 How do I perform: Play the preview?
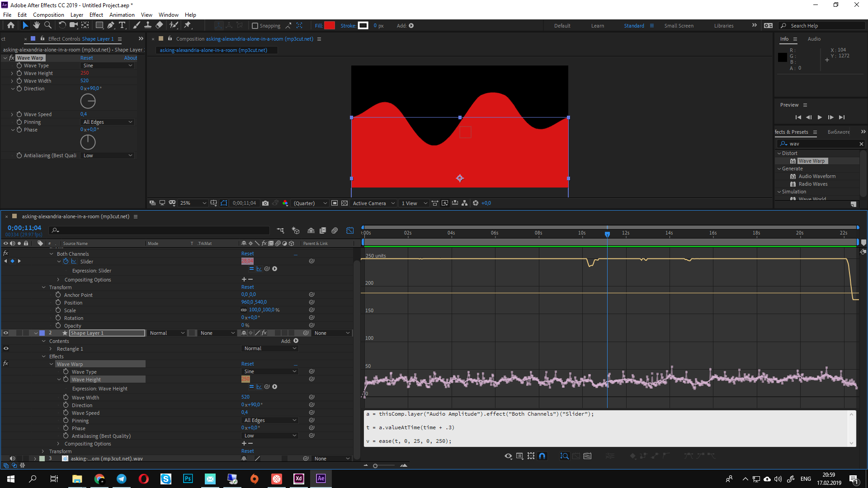click(820, 117)
